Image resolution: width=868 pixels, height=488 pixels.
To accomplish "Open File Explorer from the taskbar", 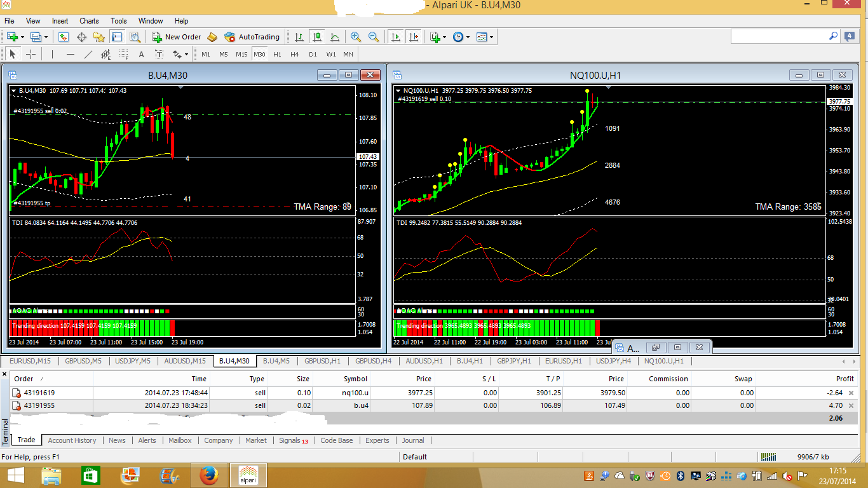I will tap(51, 475).
